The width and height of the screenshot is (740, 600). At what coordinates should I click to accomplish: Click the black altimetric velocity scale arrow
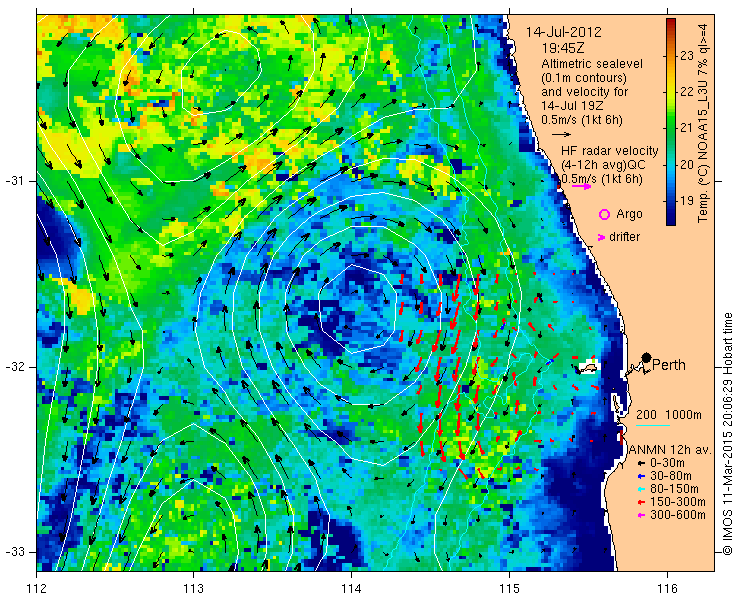[x=561, y=135]
